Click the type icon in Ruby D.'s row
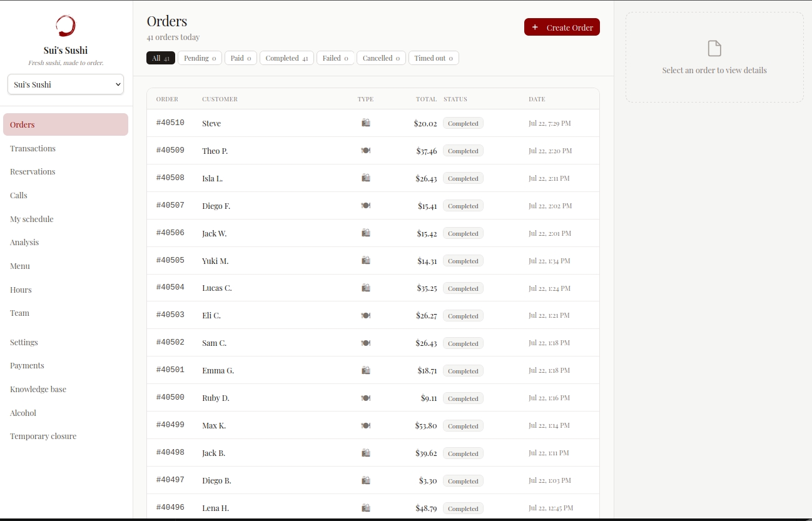 [366, 398]
